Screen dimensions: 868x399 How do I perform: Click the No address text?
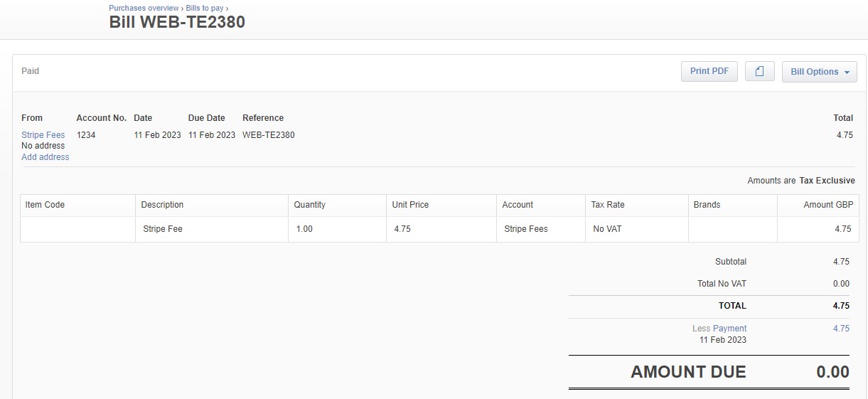[x=43, y=146]
